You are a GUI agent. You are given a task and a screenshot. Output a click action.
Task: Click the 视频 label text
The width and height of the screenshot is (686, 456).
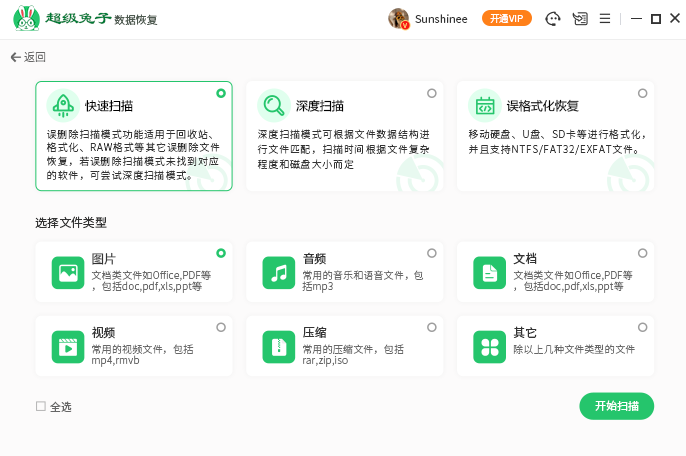103,333
